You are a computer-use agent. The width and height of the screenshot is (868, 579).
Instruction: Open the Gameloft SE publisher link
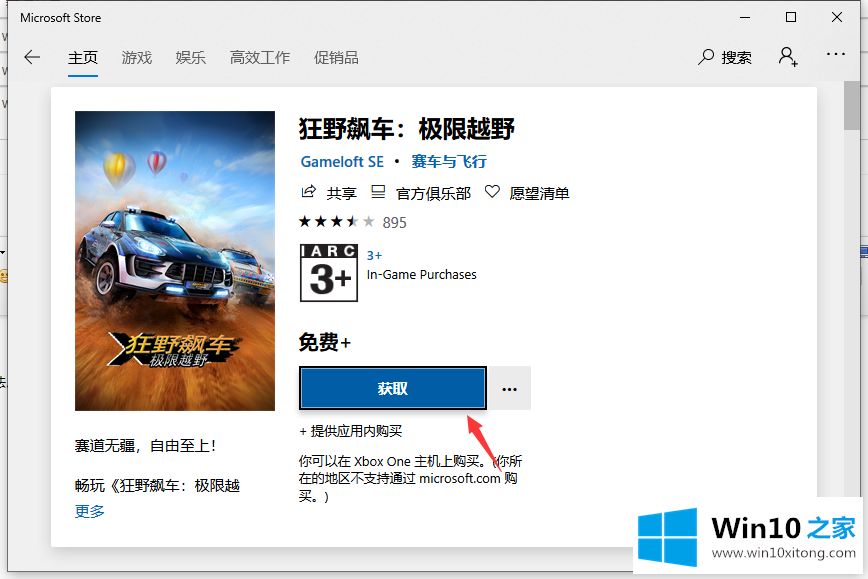[341, 161]
